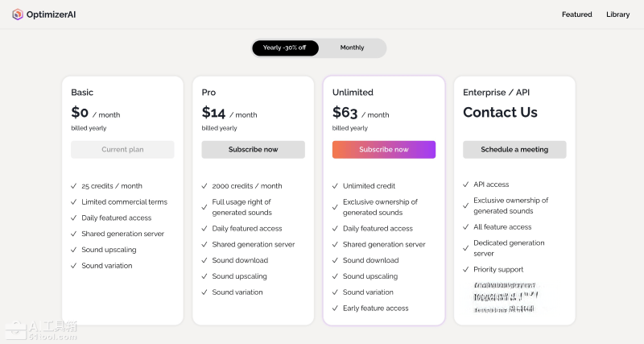Click the OptimizerAI brand name text
Viewport: 644px width, 344px height.
52,15
